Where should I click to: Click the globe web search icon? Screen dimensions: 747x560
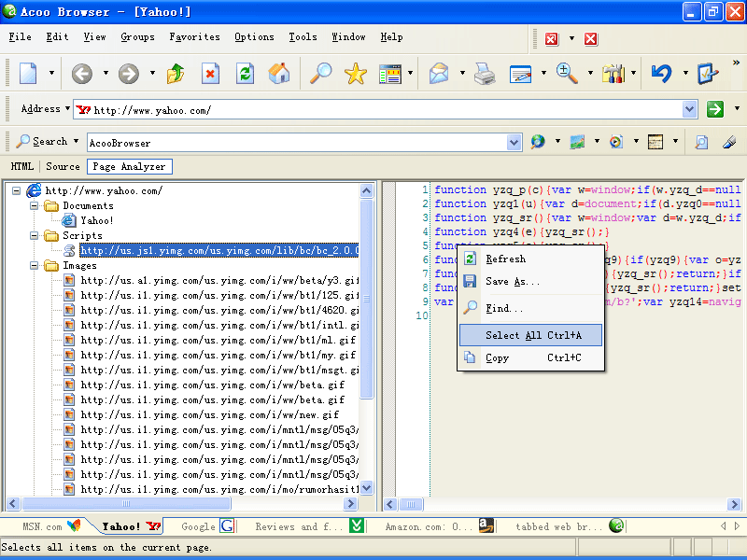538,142
